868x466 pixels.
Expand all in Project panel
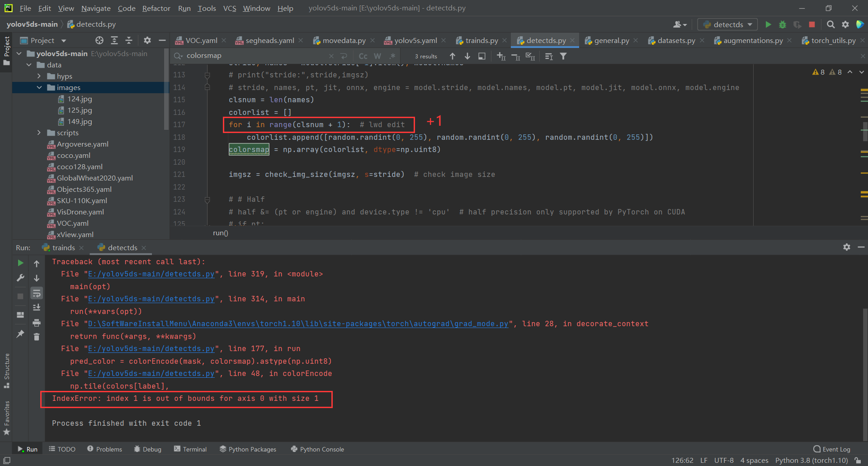114,40
